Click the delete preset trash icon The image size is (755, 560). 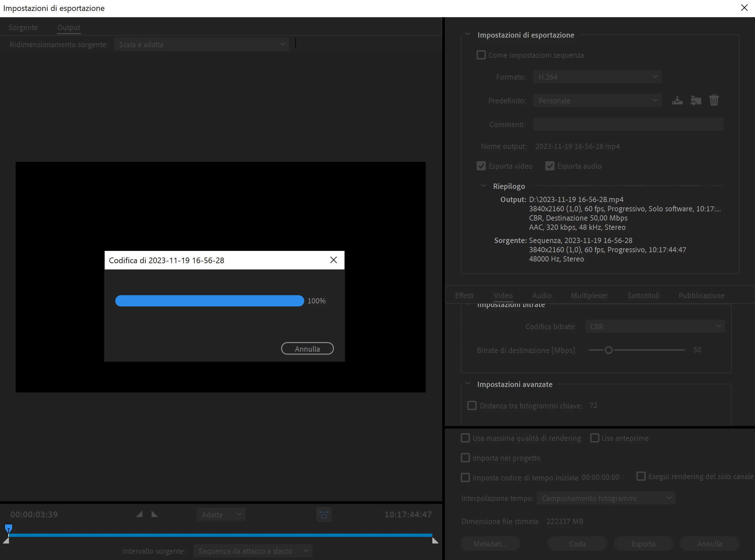[714, 100]
